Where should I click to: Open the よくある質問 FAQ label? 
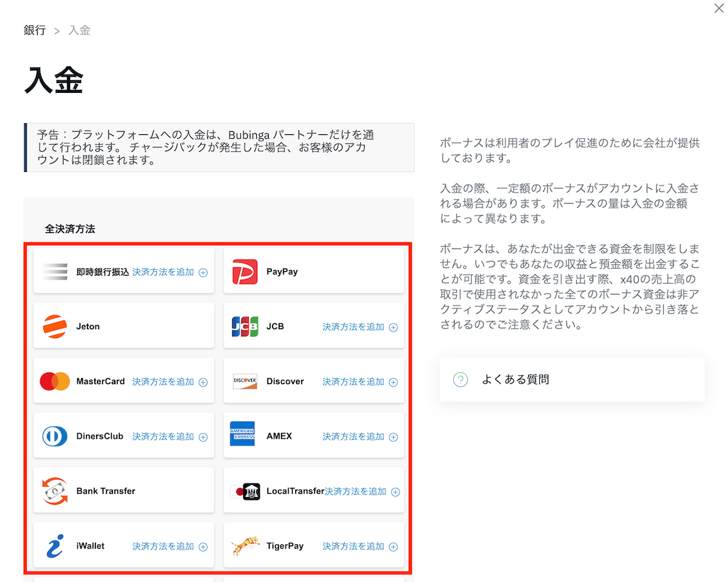click(515, 380)
